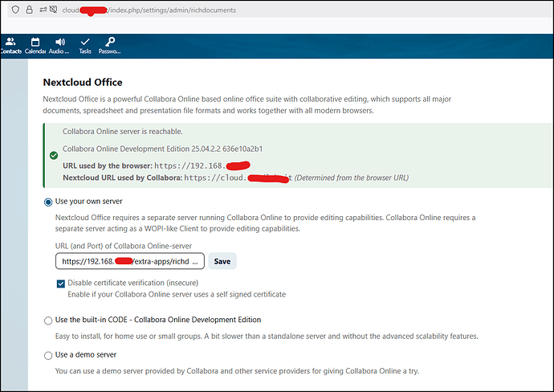Click the intro paragraph about powerful Collabora Online
This screenshot has width=554, height=392.
pyautogui.click(x=247, y=104)
